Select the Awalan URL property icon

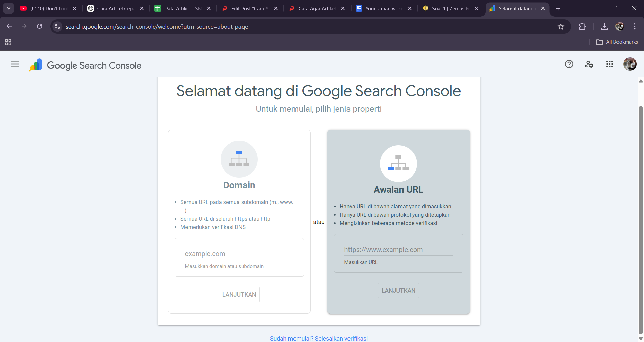tap(398, 164)
